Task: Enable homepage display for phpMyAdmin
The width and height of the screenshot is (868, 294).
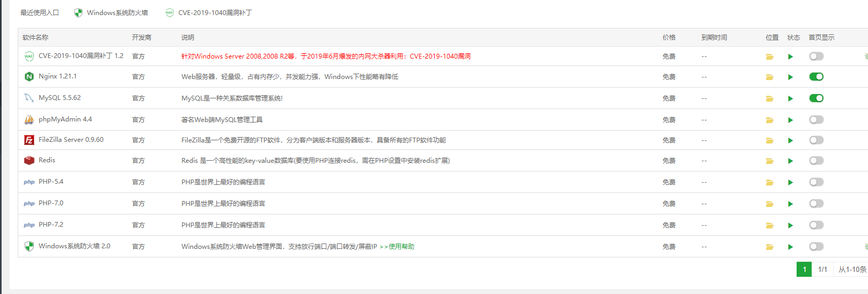Action: (816, 120)
